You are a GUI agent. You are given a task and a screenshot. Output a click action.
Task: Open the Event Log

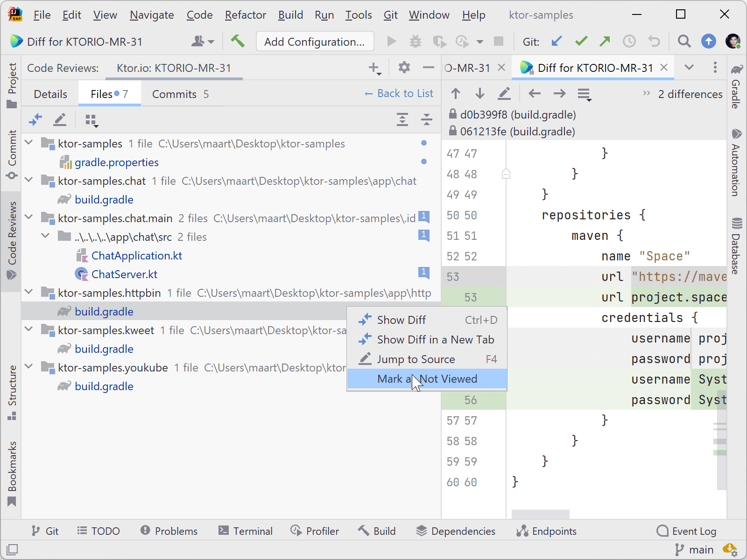point(686,531)
